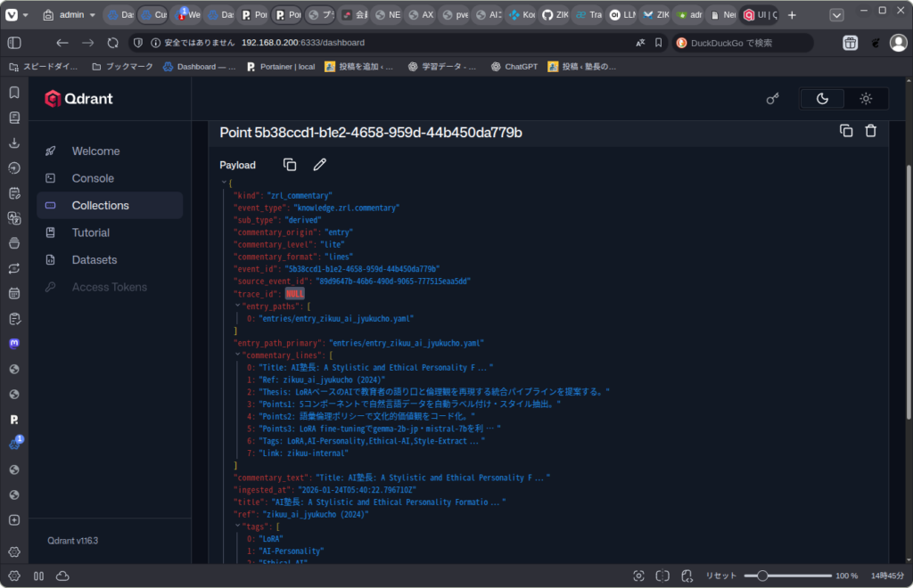913x588 pixels.
Task: Open the API key settings icon
Action: tap(773, 99)
